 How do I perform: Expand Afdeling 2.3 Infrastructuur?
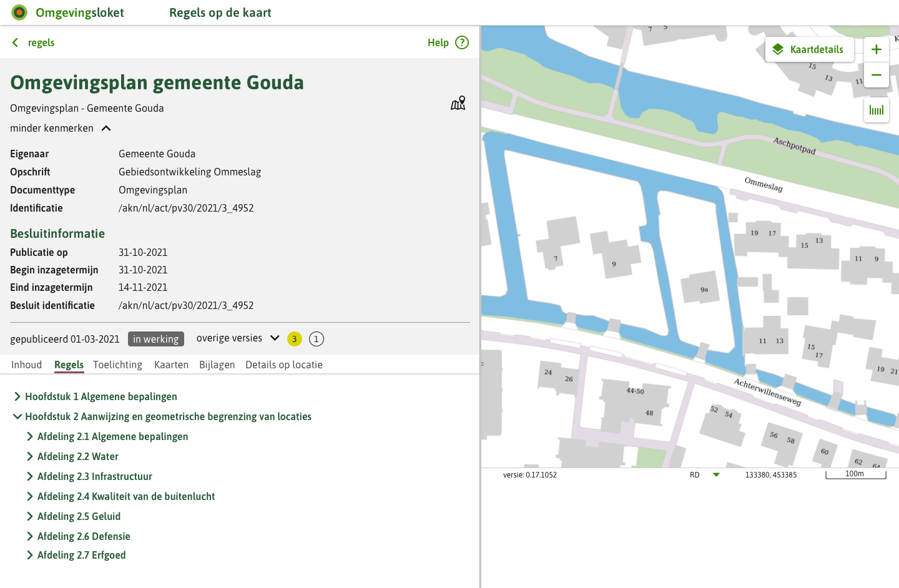tap(30, 476)
